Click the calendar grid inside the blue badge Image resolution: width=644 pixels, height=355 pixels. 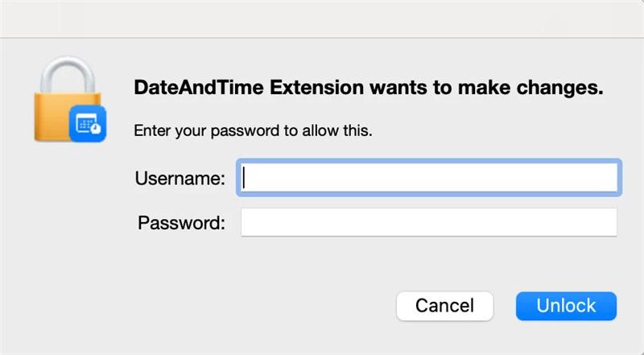click(85, 123)
